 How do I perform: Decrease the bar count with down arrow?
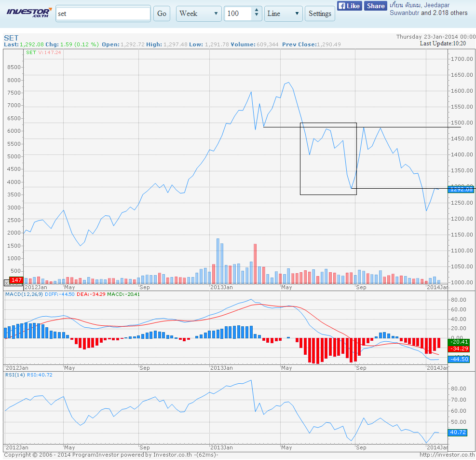pos(257,15)
